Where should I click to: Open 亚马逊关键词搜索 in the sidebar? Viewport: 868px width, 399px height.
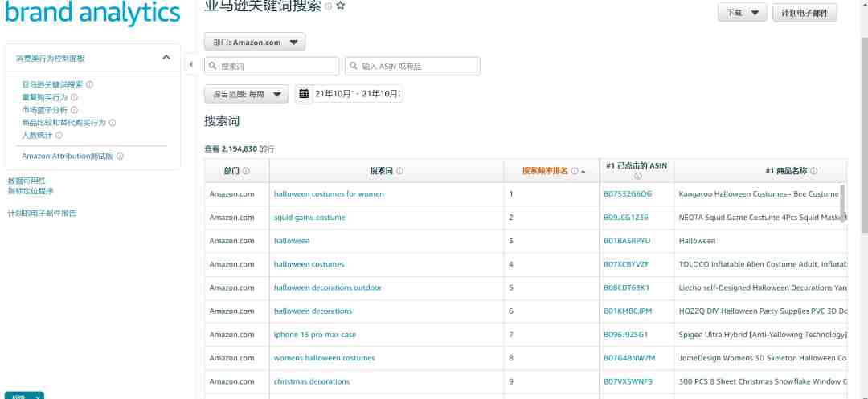coord(52,84)
